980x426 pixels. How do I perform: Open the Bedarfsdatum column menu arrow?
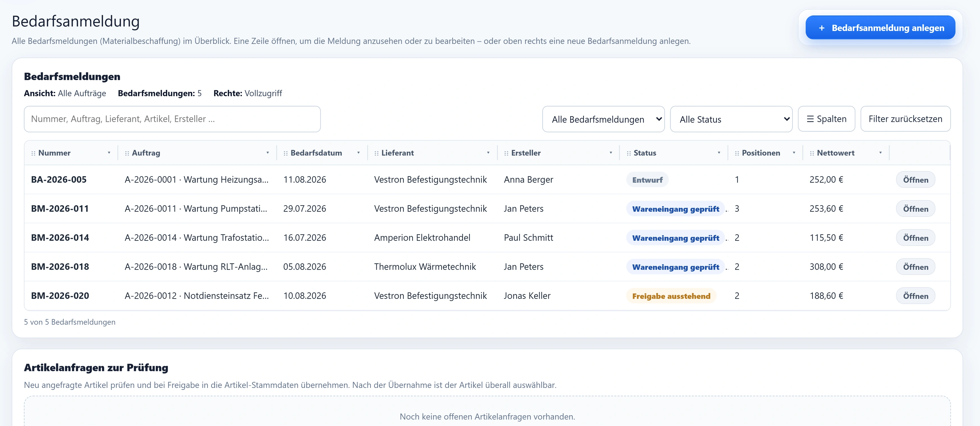[x=358, y=153]
